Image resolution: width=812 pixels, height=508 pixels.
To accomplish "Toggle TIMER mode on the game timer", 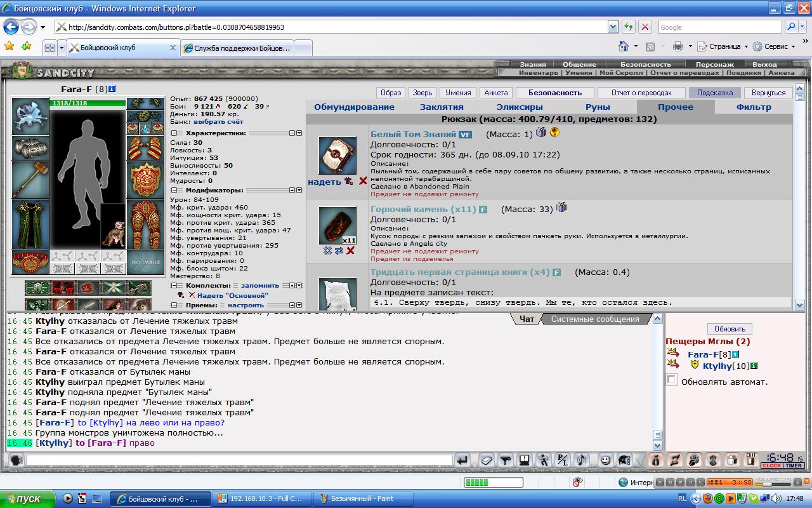I will click(794, 465).
